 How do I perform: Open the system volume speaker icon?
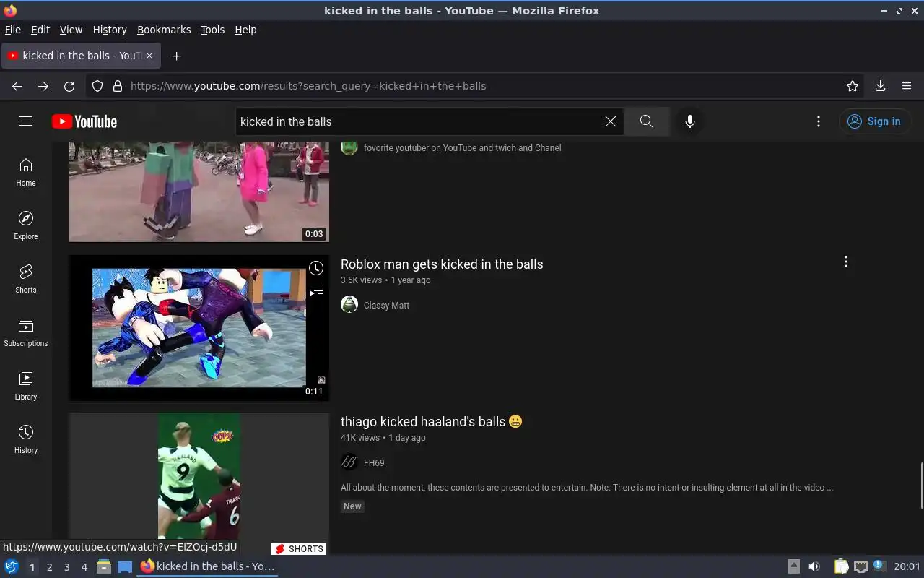pos(814,566)
